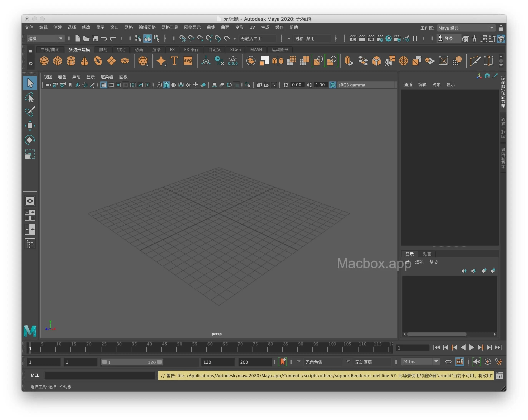Image resolution: width=528 pixels, height=420 pixels.
Task: Select the Move tool in toolbox
Action: [x=30, y=126]
